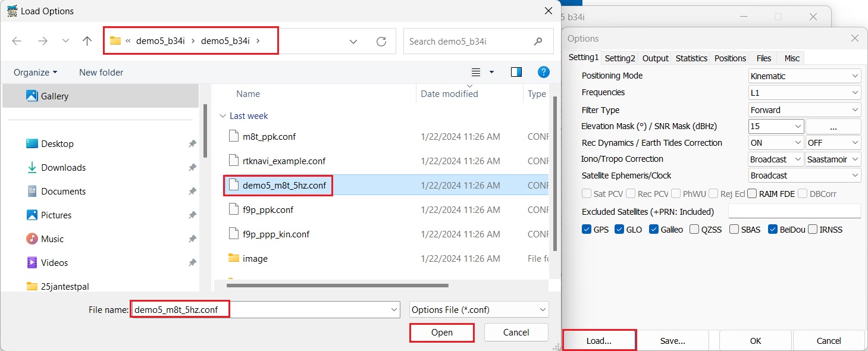Select the image folder
Viewport: 868px width, 351px height.
tap(255, 259)
